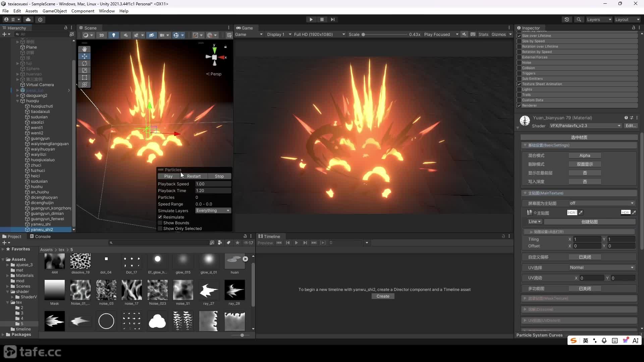This screenshot has height=362, width=644.
Task: Uncheck the Resimulate checkbox
Action: pyautogui.click(x=160, y=217)
